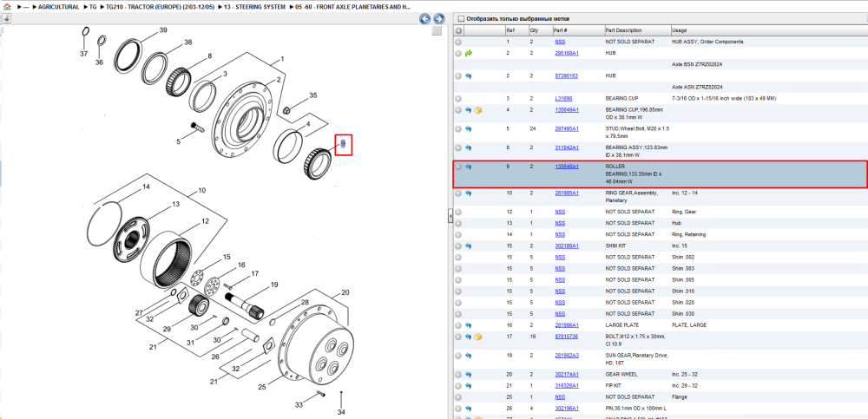Click the box icon for part 135649A1

click(477, 110)
